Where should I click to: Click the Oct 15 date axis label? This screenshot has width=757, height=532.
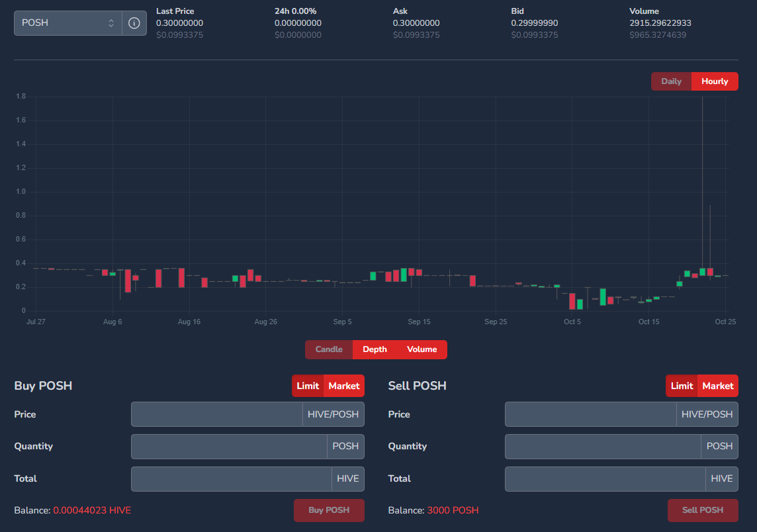[648, 322]
